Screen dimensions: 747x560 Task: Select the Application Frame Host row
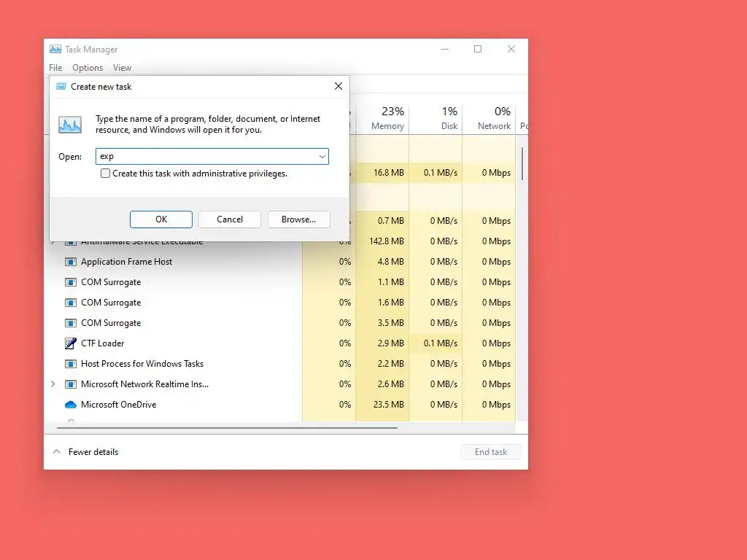[281, 262]
